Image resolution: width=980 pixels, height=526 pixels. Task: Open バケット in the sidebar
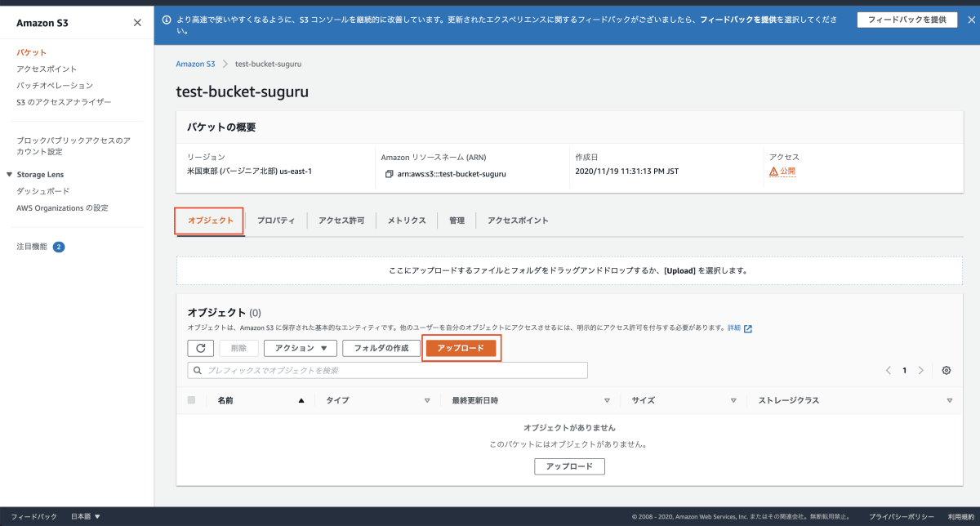(32, 52)
